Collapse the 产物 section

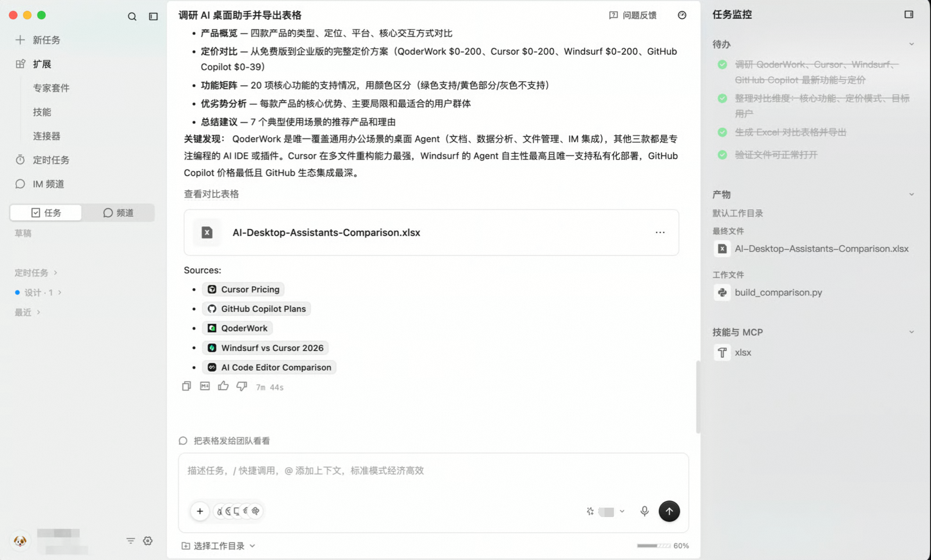tap(911, 194)
